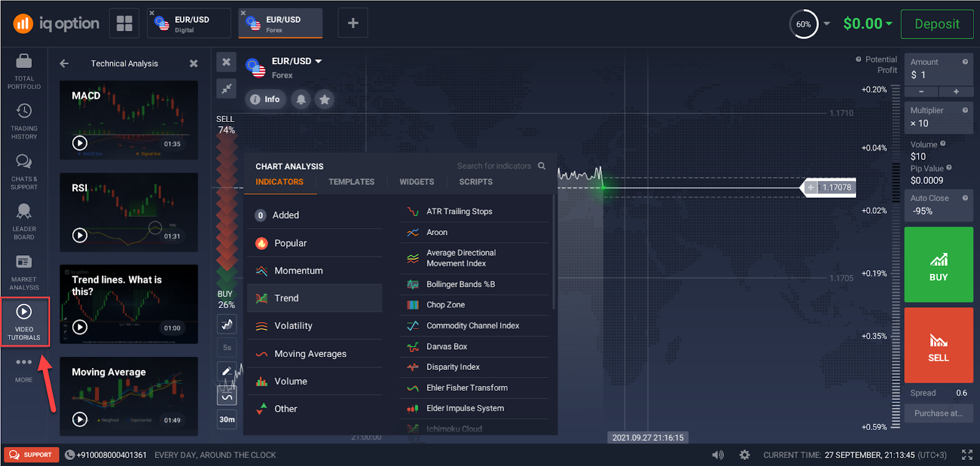Focus the Search for indicators field

point(494,166)
